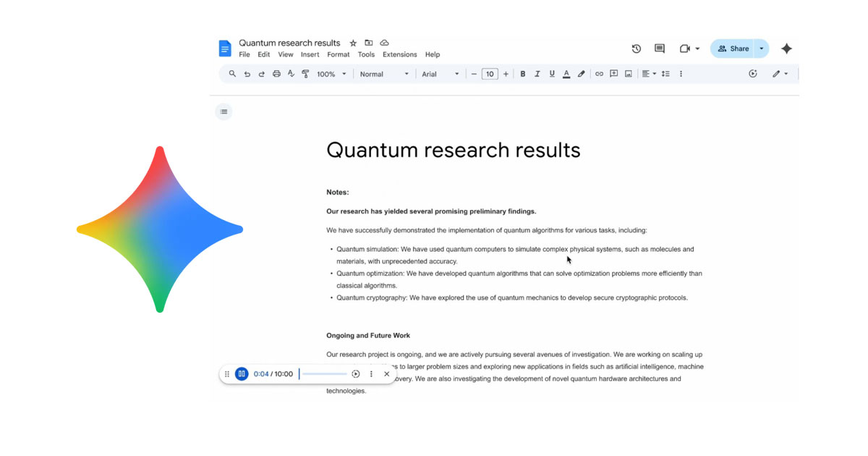Expand the Normal paragraph style dropdown
The image size is (868, 456).
(384, 74)
